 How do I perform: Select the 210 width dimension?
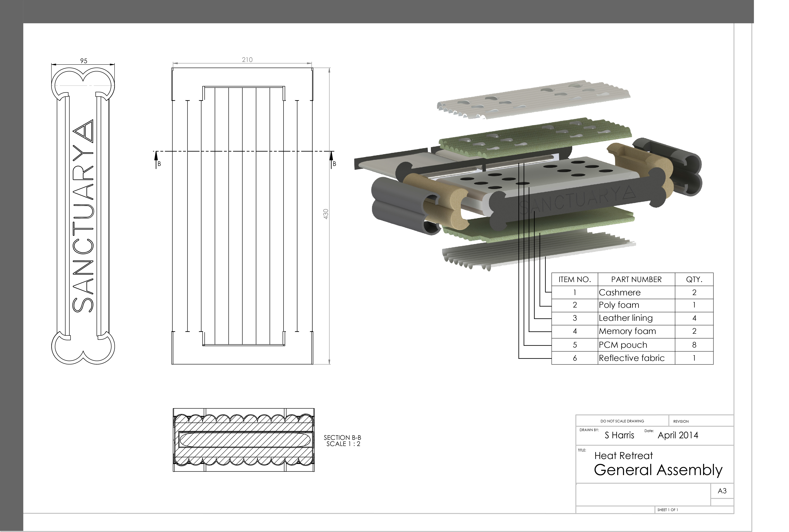tap(247, 60)
